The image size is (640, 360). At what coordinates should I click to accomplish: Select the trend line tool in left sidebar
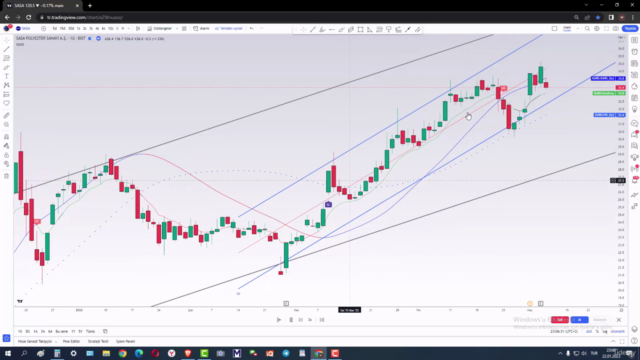pyautogui.click(x=7, y=49)
